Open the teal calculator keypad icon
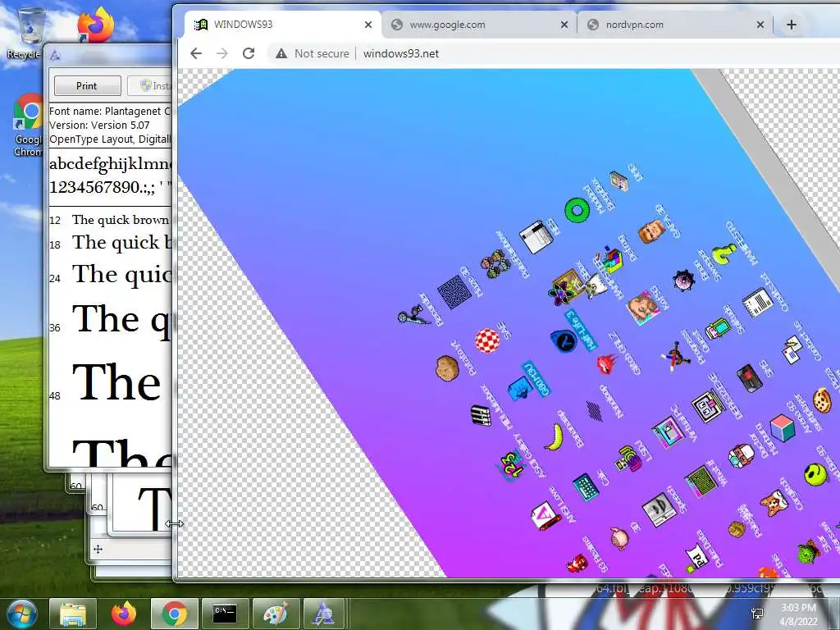Viewport: 840px width, 630px height. pos(586,487)
